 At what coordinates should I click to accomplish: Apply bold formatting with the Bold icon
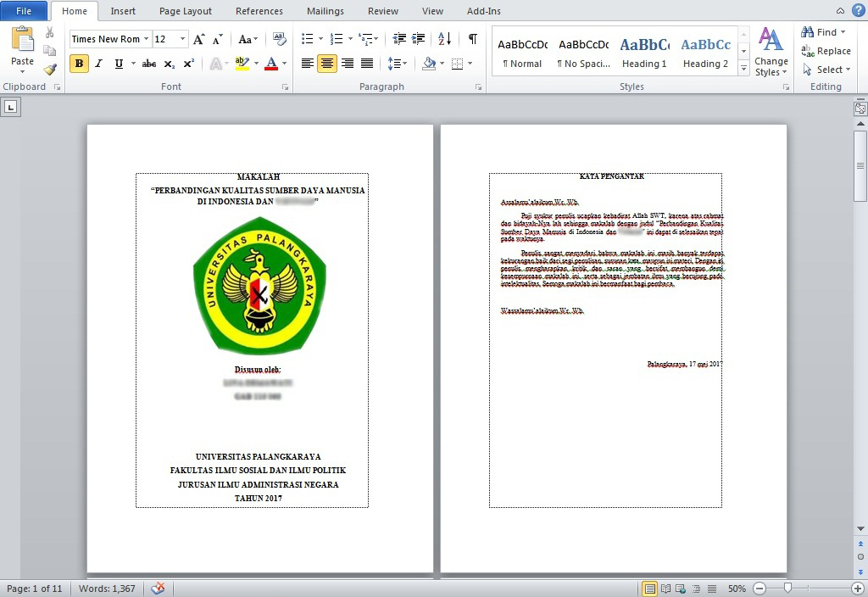[78, 64]
